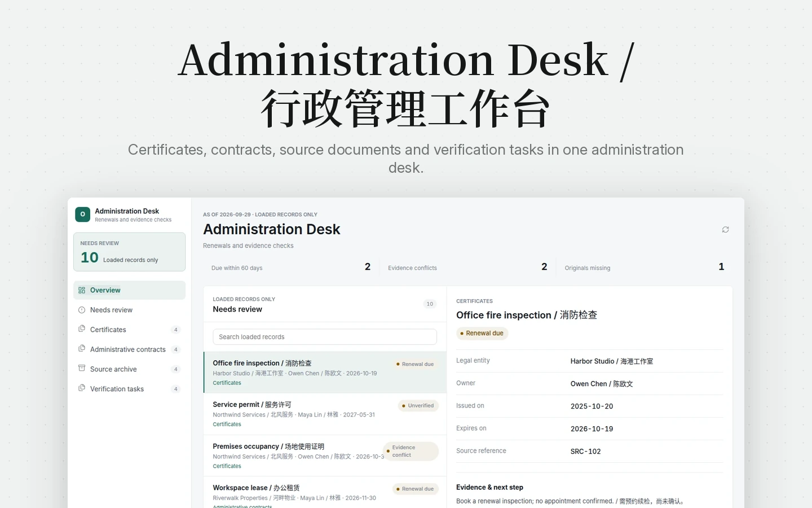Image resolution: width=812 pixels, height=508 pixels.
Task: Click Certificates tag under Service permit row
Action: 227,424
